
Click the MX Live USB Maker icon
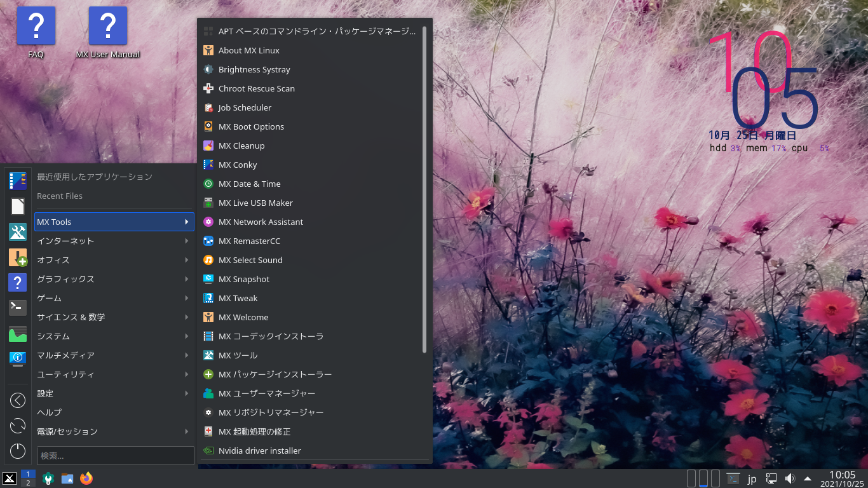click(208, 203)
